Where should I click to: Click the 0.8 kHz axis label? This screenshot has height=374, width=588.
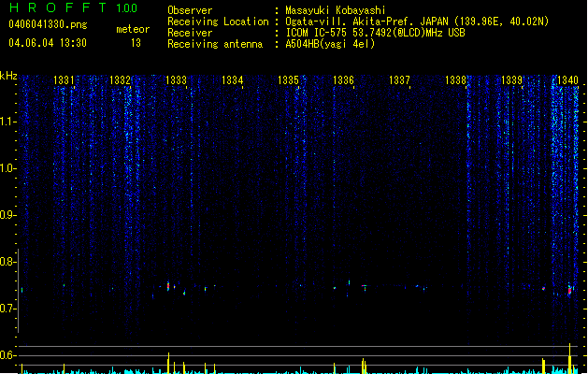pos(7,262)
